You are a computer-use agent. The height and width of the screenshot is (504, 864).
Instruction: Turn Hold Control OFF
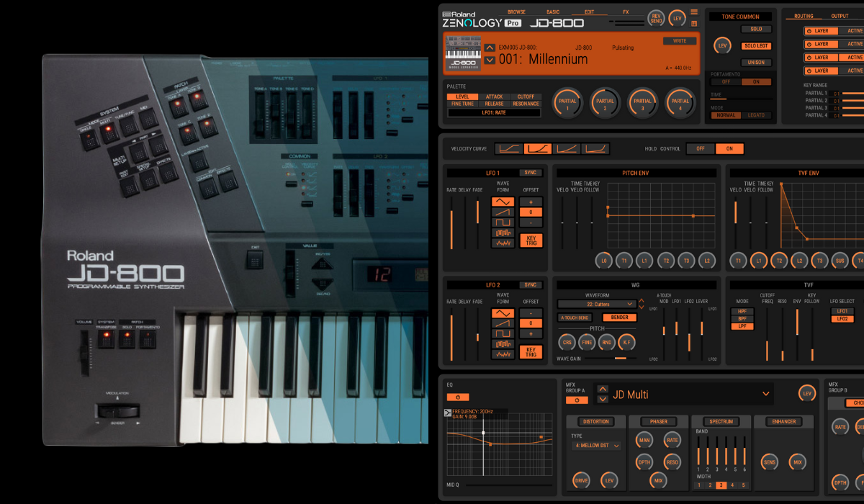700,148
